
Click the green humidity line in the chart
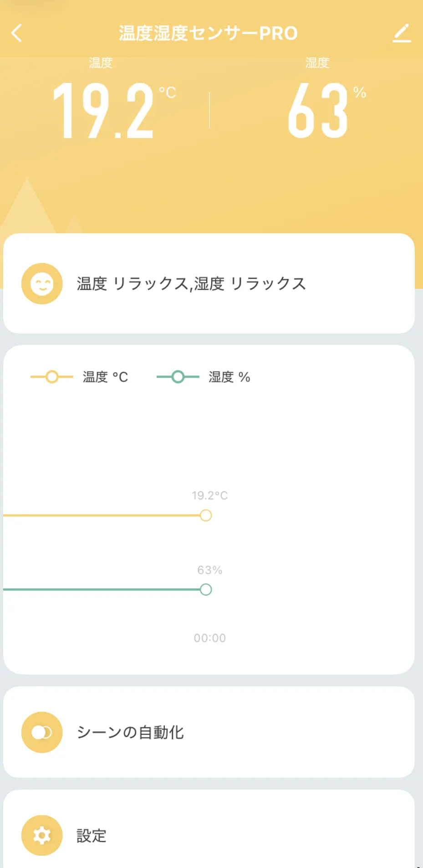click(100, 590)
